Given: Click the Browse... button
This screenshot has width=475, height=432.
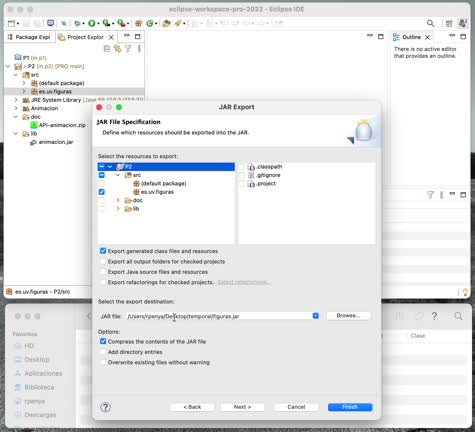Looking at the screenshot, I should pyautogui.click(x=348, y=316).
